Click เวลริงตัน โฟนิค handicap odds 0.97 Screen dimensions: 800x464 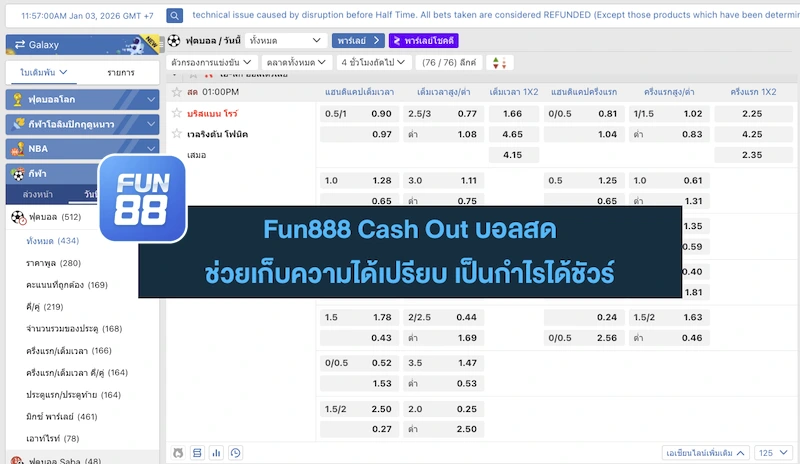click(359, 134)
